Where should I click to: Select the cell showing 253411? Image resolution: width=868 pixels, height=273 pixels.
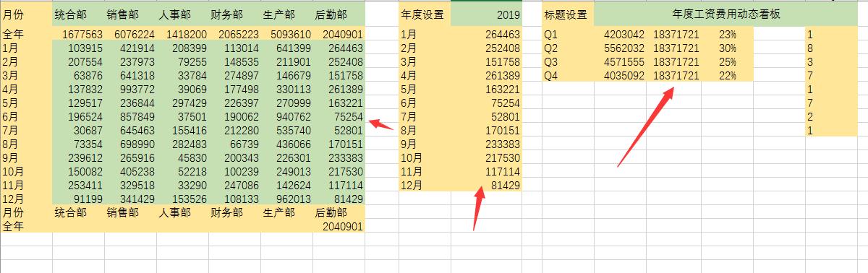point(79,185)
